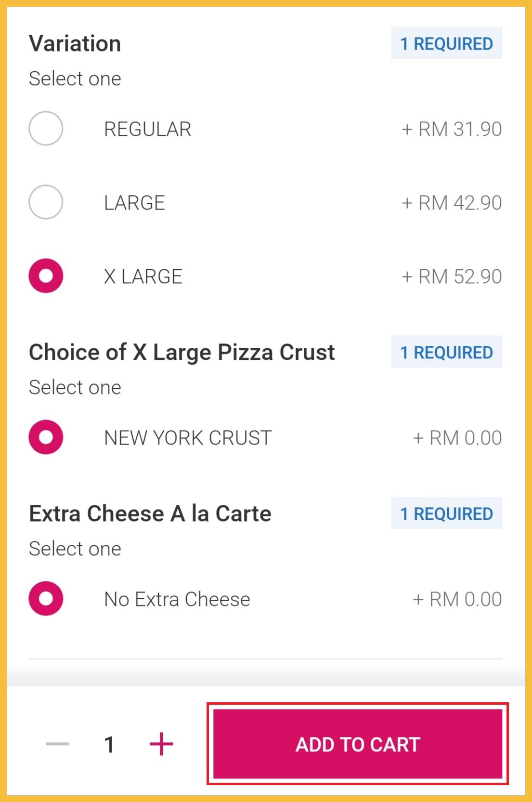
Task: Select the No Extra Cheese radio button
Action: click(46, 599)
